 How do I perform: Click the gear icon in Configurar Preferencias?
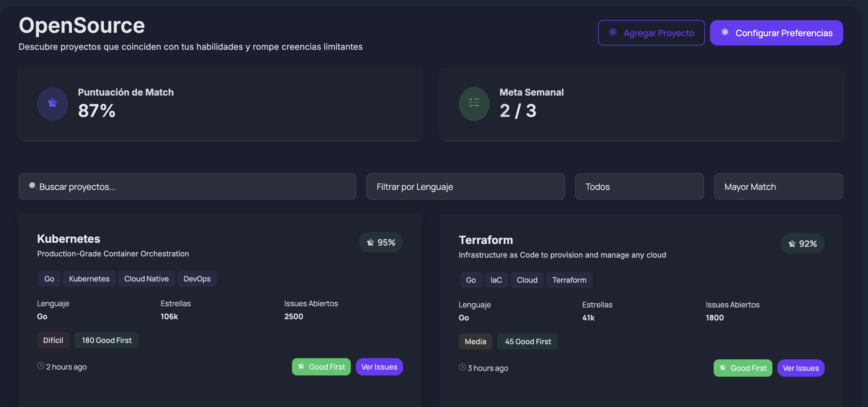pyautogui.click(x=724, y=32)
